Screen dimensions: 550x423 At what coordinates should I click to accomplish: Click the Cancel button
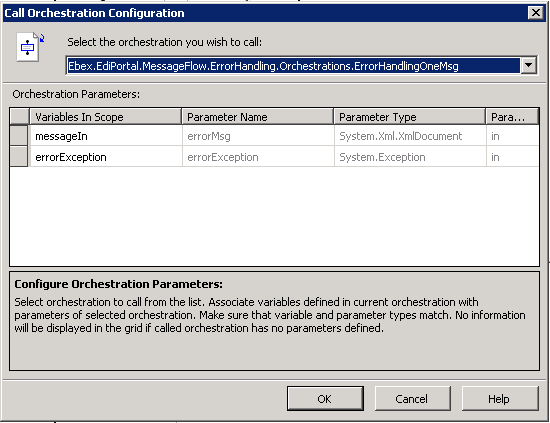(412, 398)
